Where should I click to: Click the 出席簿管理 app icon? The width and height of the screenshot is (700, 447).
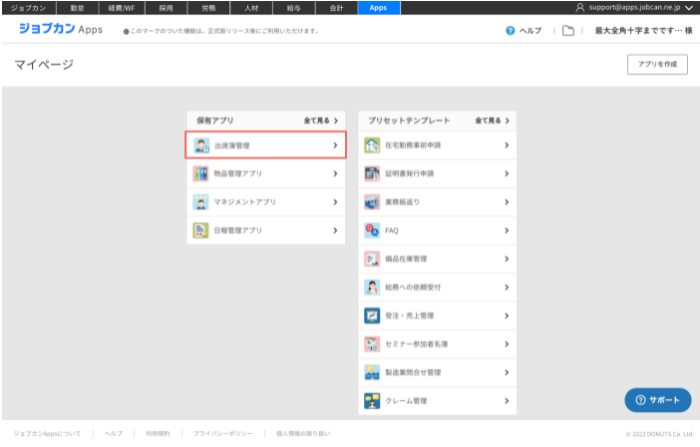201,146
